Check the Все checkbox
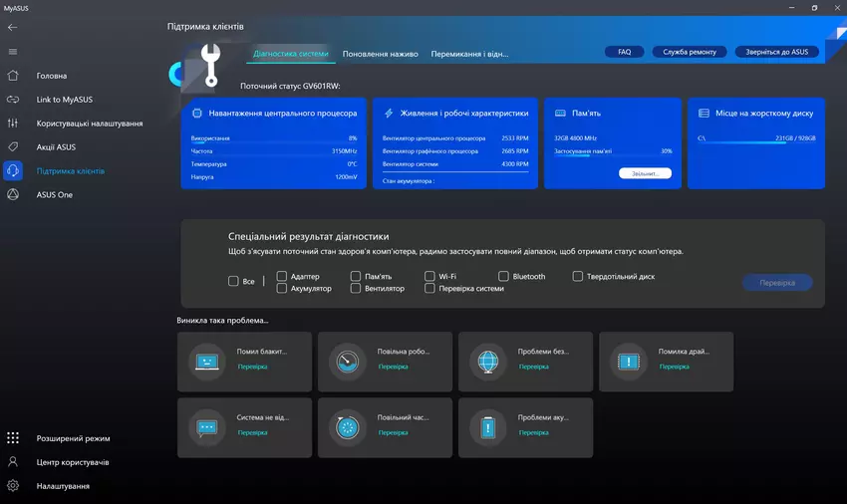This screenshot has height=504, width=847. point(233,282)
